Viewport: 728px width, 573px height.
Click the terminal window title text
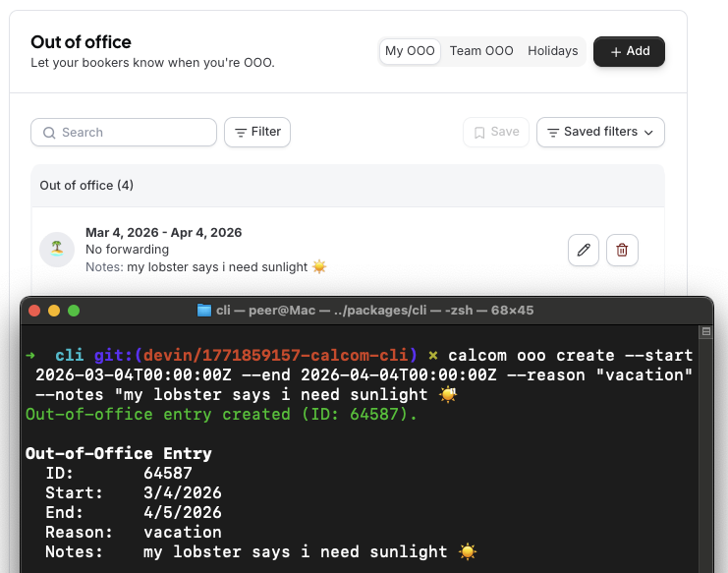click(374, 311)
